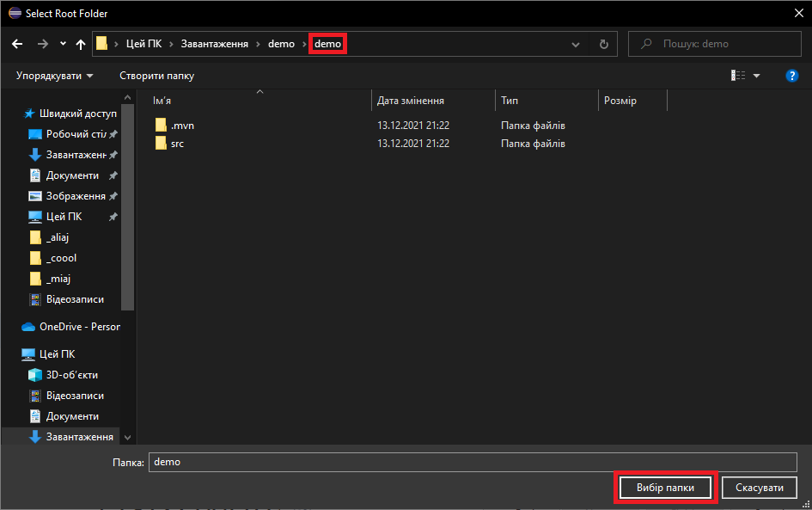Open 'Відеозаписи' under Цей ПК

75,396
